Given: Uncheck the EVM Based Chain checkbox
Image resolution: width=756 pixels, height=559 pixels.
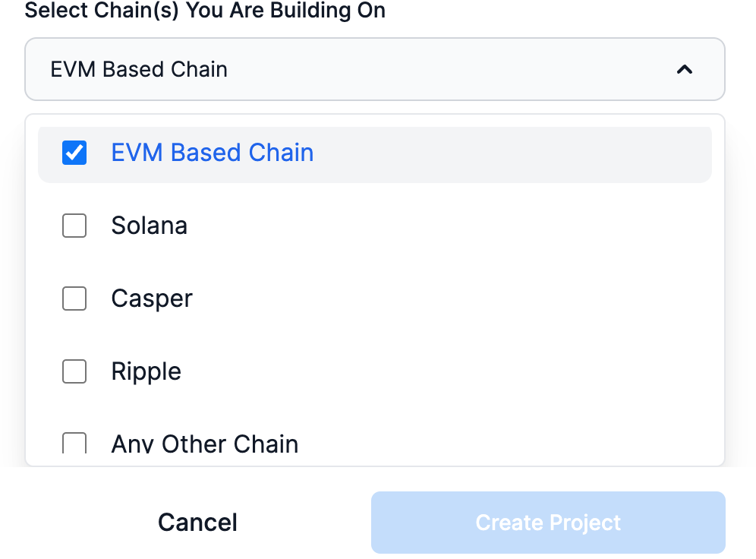Looking at the screenshot, I should pos(74,153).
